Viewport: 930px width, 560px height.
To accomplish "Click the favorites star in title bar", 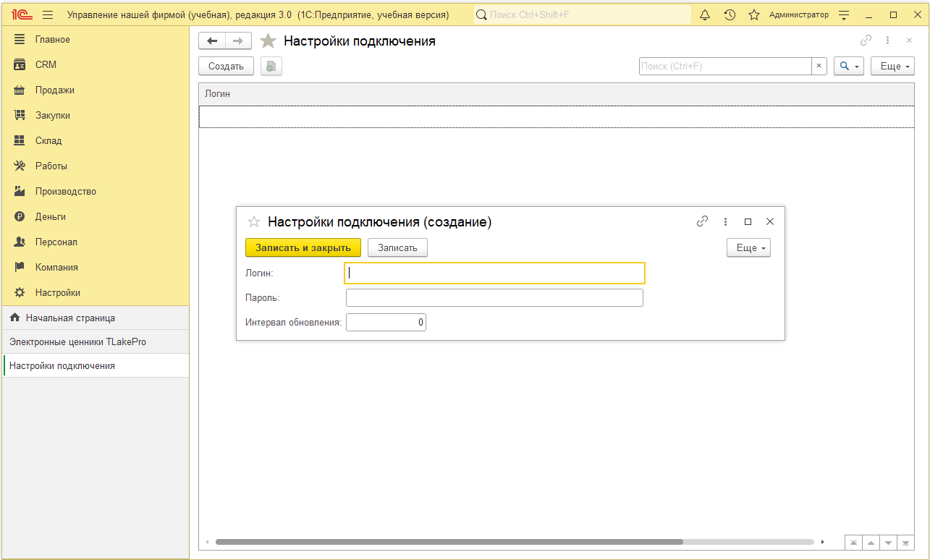I will [x=753, y=14].
